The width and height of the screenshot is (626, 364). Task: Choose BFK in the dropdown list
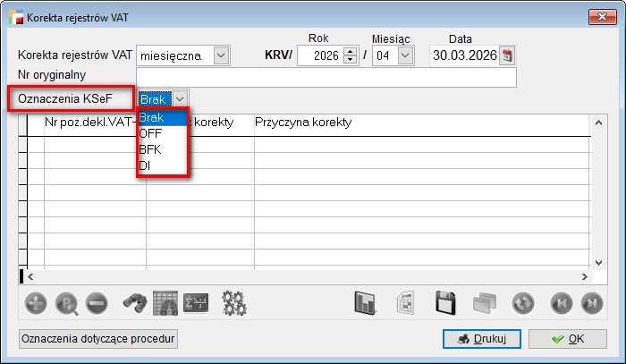coord(151,149)
